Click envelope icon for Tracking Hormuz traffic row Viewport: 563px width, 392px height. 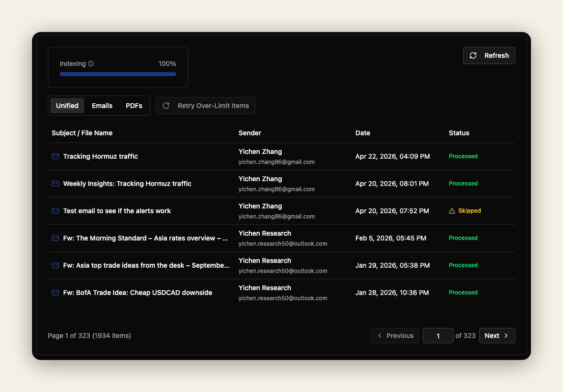(55, 156)
